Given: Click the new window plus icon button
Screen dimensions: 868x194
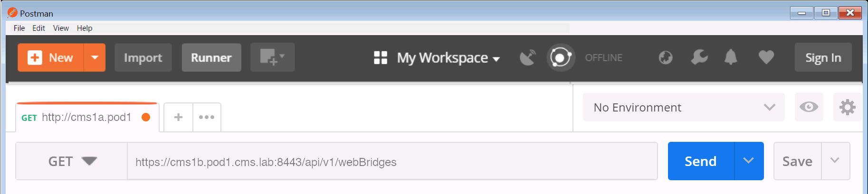Looking at the screenshot, I should [x=273, y=57].
